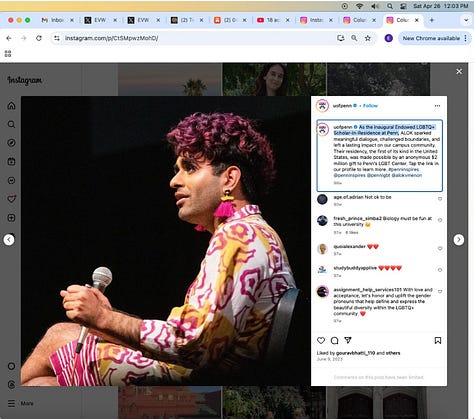Viewport: 474px width, 419px height.
Task: Open Reels icon in Instagram sidebar
Action: 11,162
